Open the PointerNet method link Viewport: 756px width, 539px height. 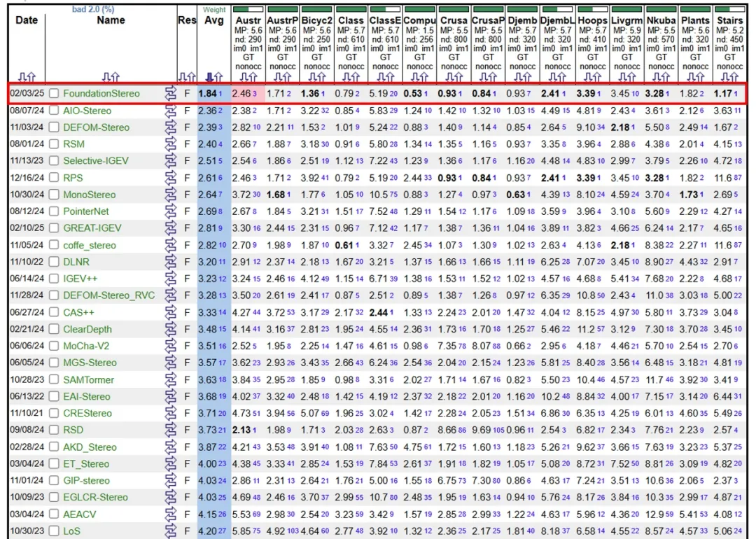[x=86, y=211]
